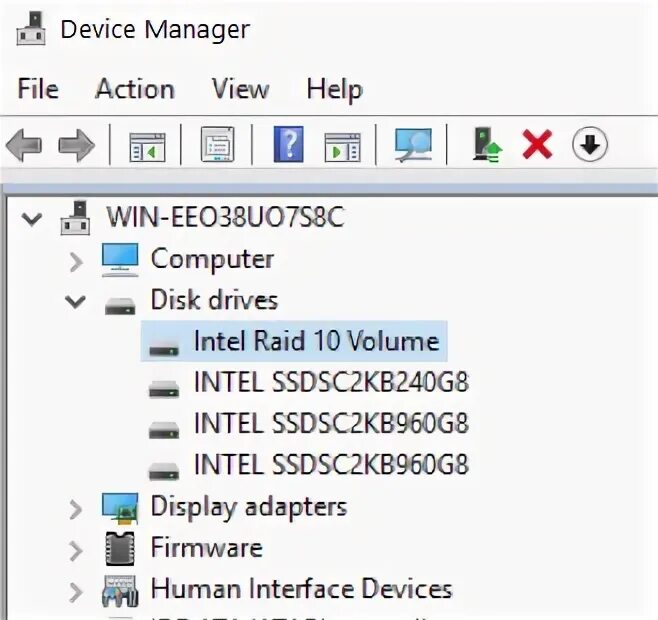658x620 pixels.
Task: Click the Forward arrow toolbar icon
Action: (x=76, y=146)
